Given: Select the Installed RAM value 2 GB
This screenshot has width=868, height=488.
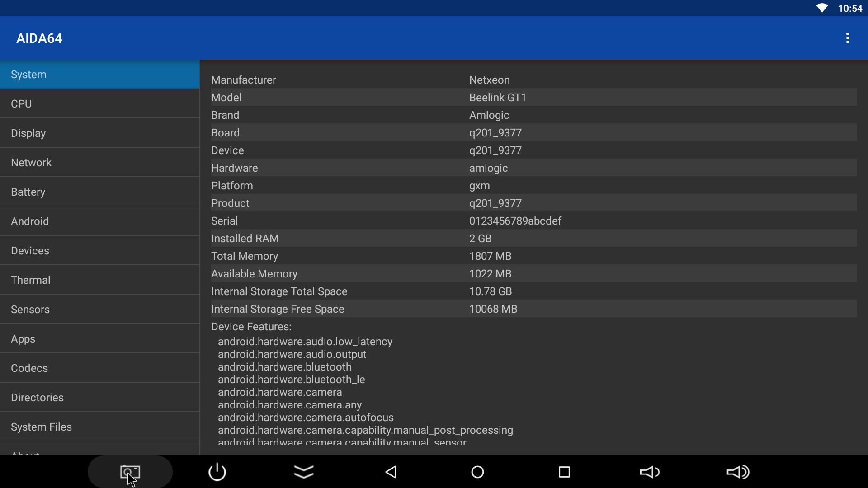Looking at the screenshot, I should (480, 239).
